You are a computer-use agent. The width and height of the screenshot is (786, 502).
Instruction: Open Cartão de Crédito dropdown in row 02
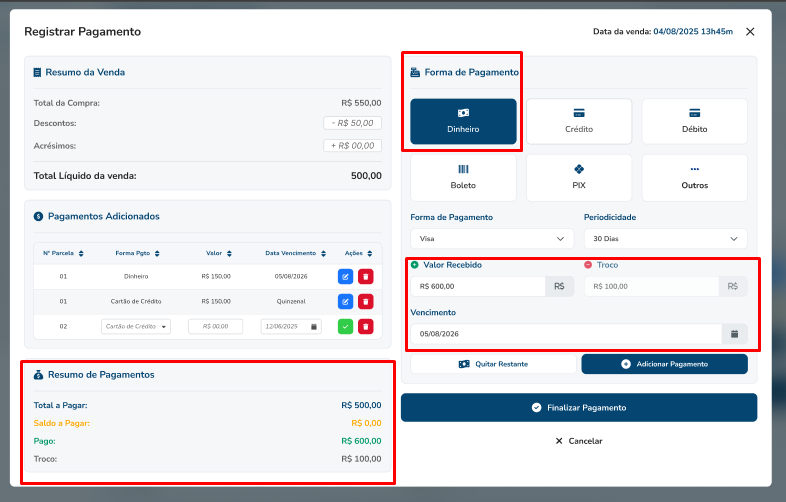136,326
